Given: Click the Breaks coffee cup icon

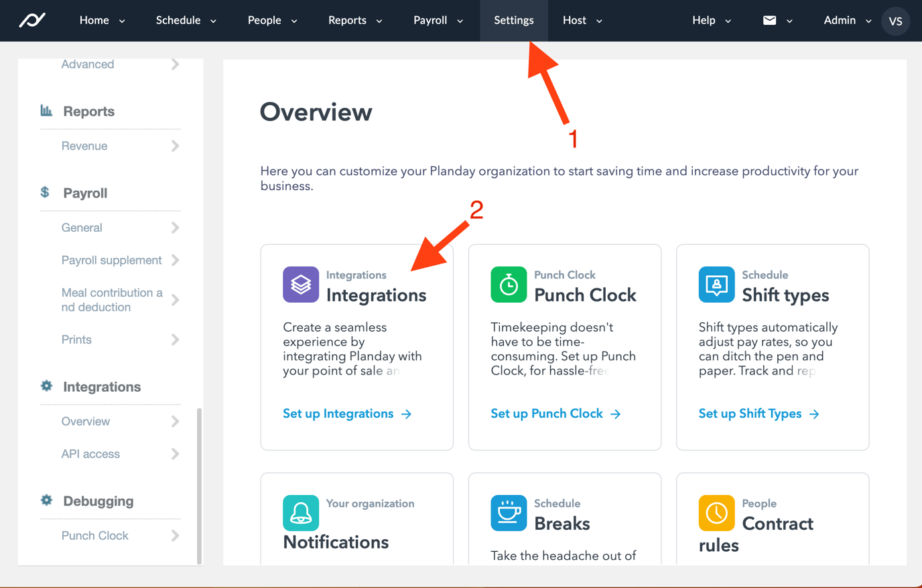Looking at the screenshot, I should click(509, 513).
